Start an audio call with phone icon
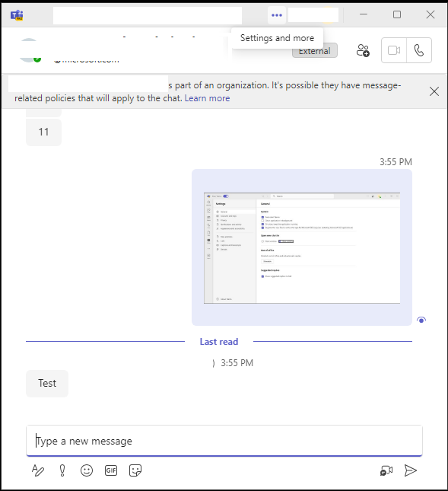448x491 pixels. (x=419, y=50)
